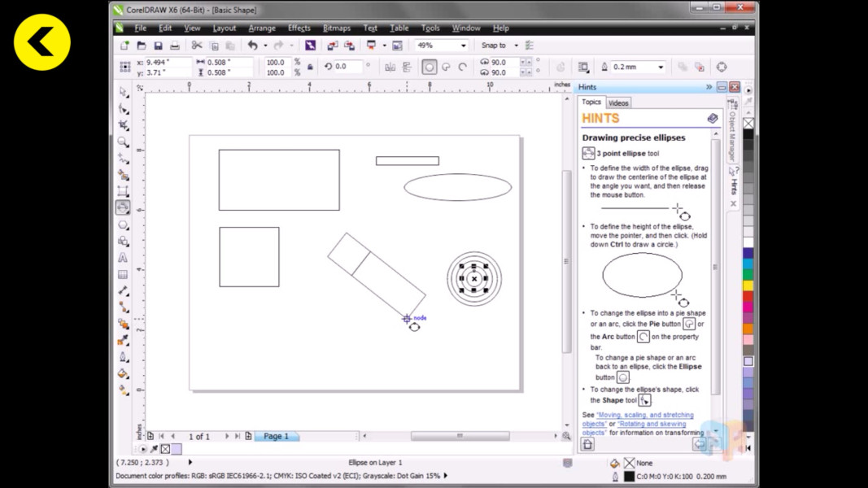The width and height of the screenshot is (868, 488).
Task: Create a new document
Action: coord(124,46)
